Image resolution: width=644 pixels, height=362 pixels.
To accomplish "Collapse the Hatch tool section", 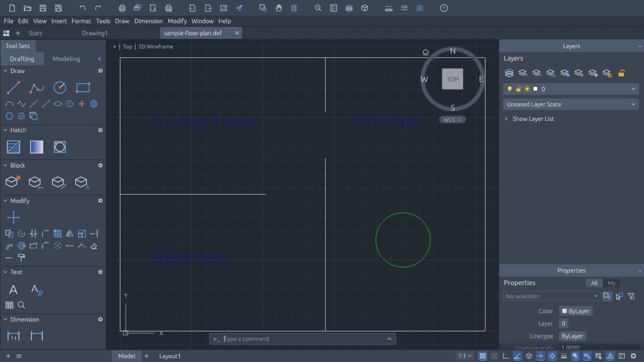I will coord(5,130).
